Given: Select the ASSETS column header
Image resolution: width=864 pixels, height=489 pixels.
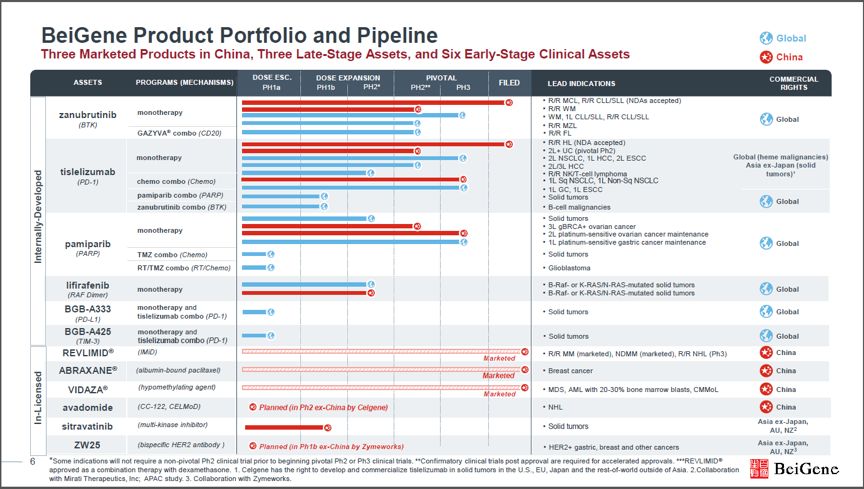Looking at the screenshot, I should pos(88,82).
